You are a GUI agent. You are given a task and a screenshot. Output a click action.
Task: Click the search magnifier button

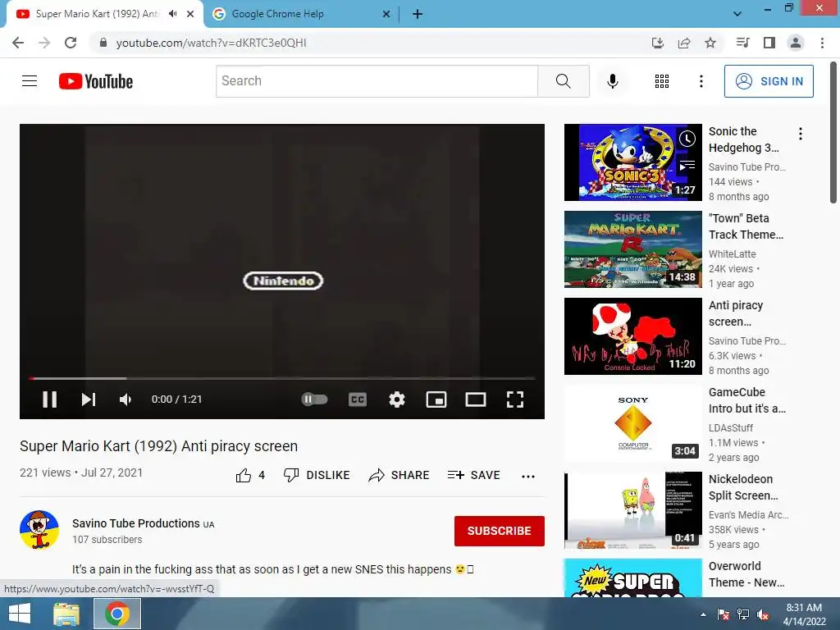563,81
